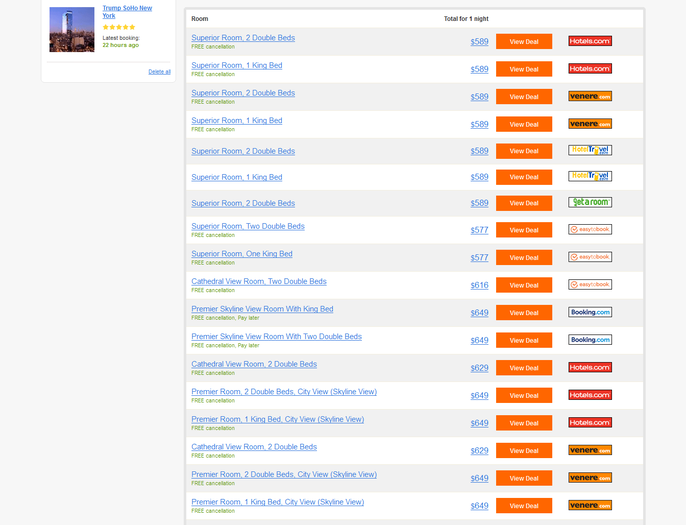View Deal for Hotels.com Premier Room, 2 Double Beds
Viewport: 686px width, 525px height.
pos(524,395)
